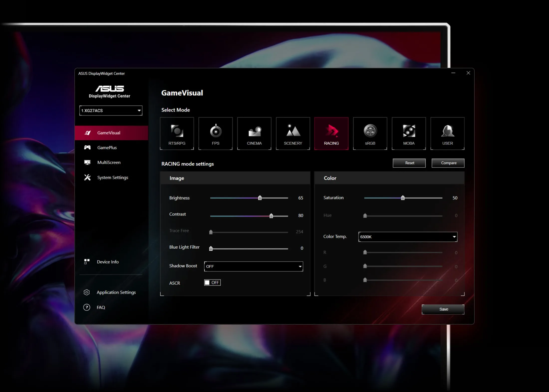Choose the FPS mode icon
This screenshot has width=549, height=392.
(x=216, y=133)
